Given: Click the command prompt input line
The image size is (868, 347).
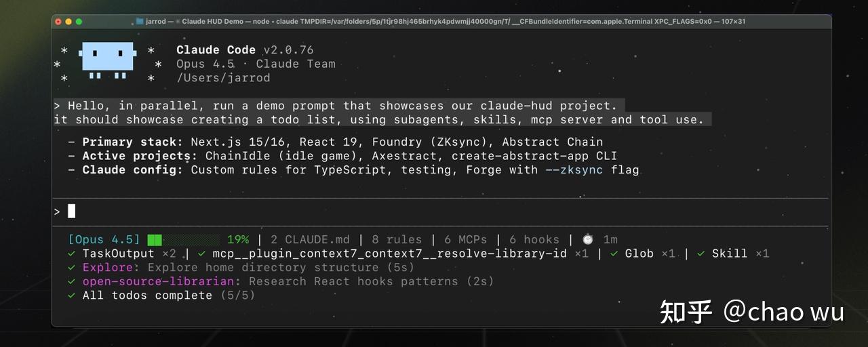Looking at the screenshot, I should [x=441, y=211].
